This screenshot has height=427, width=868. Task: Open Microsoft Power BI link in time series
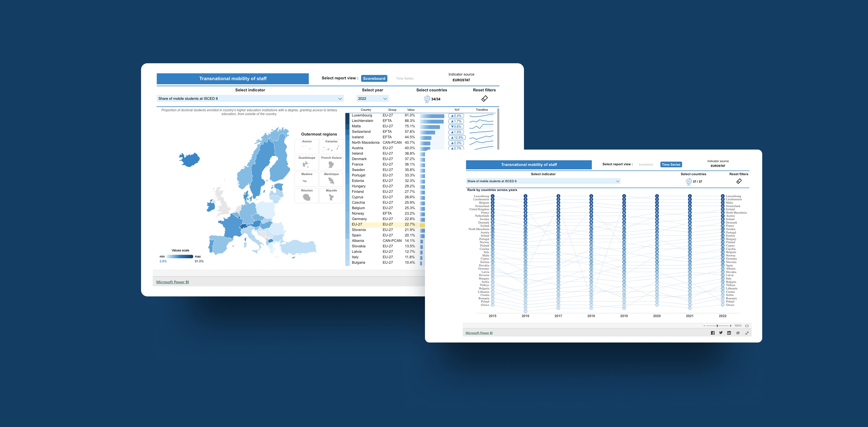click(479, 333)
